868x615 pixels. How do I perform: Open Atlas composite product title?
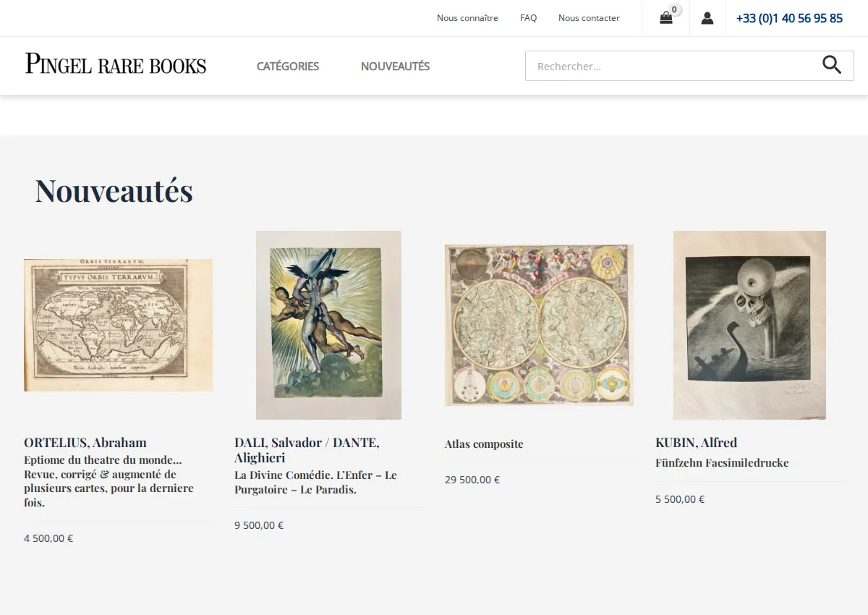coord(484,444)
